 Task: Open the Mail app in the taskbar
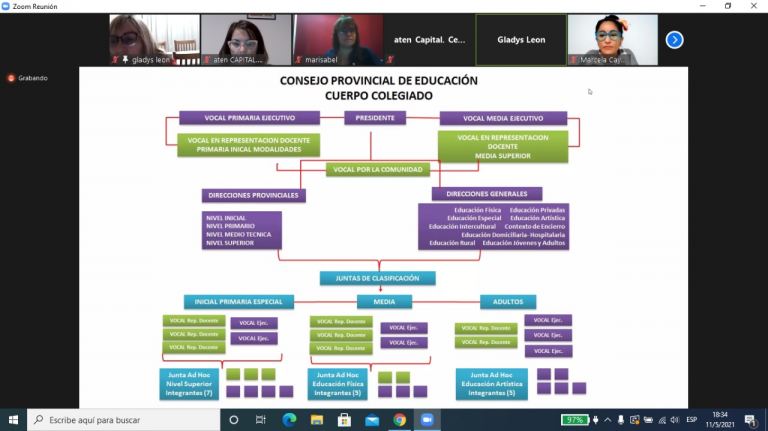tap(372, 420)
